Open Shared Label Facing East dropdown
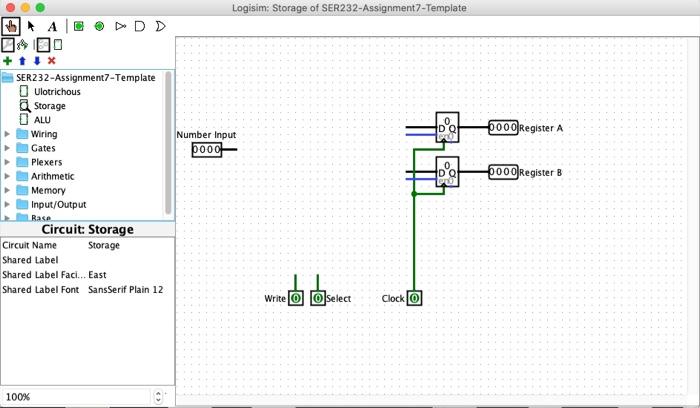The width and height of the screenshot is (700, 408). click(x=130, y=275)
